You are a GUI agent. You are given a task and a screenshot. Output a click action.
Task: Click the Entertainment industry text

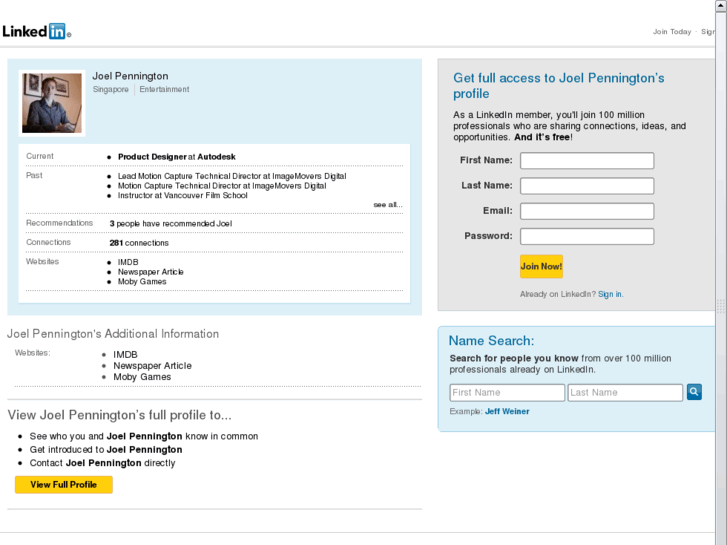pos(164,89)
